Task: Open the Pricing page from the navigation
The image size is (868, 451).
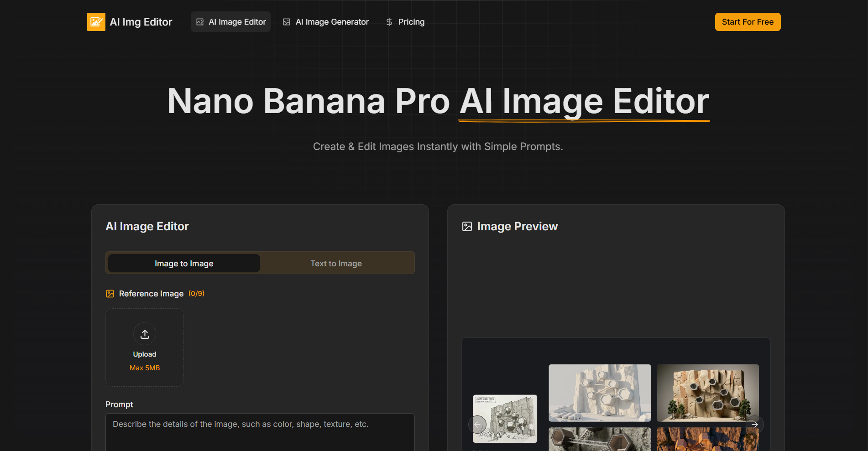Action: [x=411, y=21]
